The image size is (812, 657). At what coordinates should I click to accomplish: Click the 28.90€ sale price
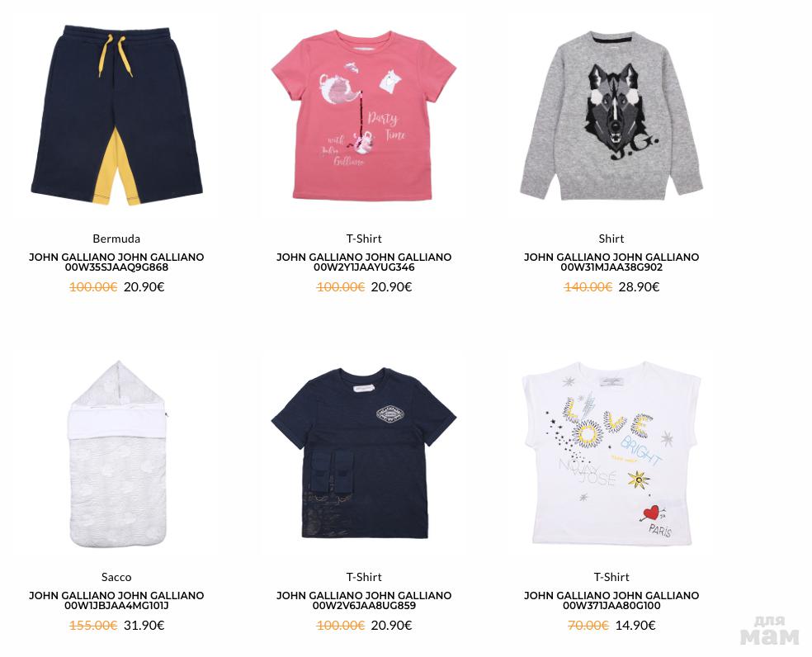tap(639, 287)
